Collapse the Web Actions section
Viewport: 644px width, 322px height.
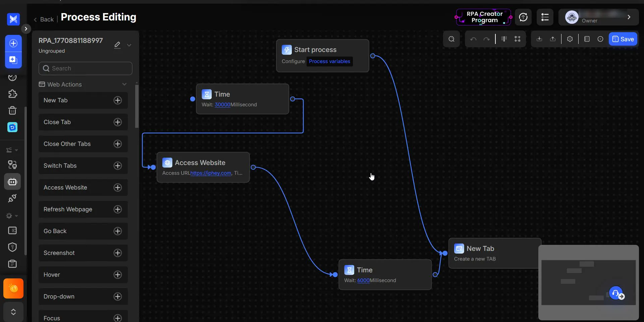pyautogui.click(x=124, y=84)
